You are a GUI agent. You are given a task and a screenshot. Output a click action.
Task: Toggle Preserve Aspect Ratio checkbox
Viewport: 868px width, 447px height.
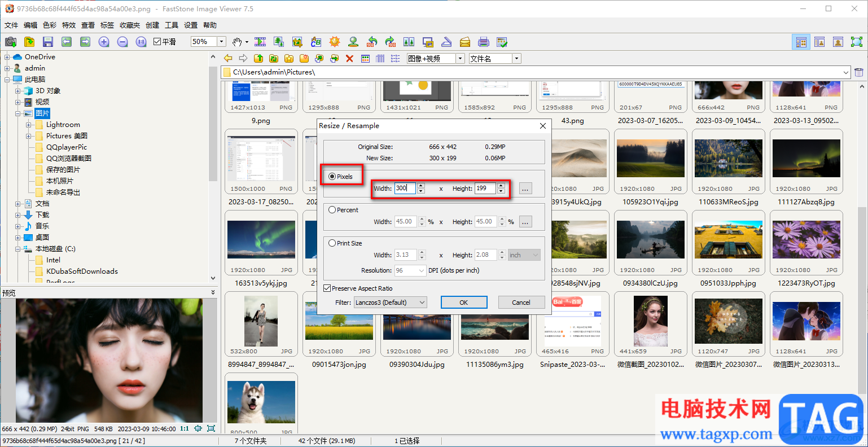click(x=327, y=288)
